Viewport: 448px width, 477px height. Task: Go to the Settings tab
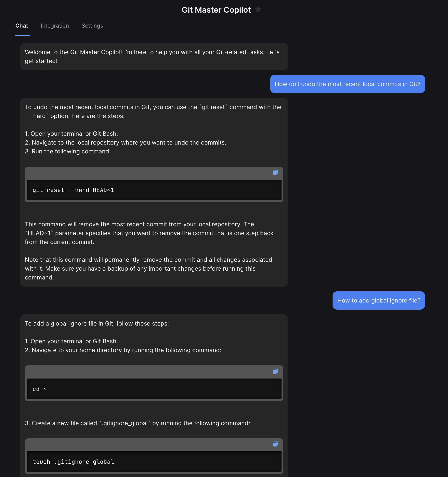click(x=92, y=26)
